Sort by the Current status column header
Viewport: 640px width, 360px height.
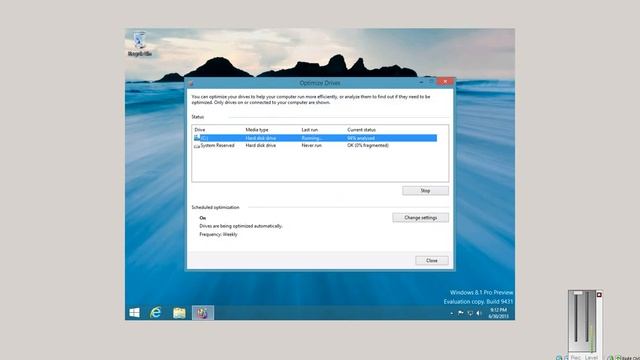[x=362, y=130]
